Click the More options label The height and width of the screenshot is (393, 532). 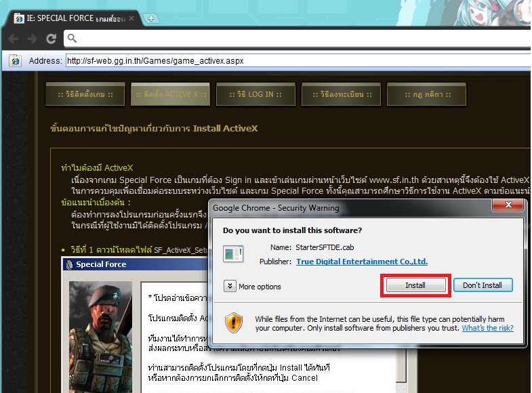coord(260,287)
